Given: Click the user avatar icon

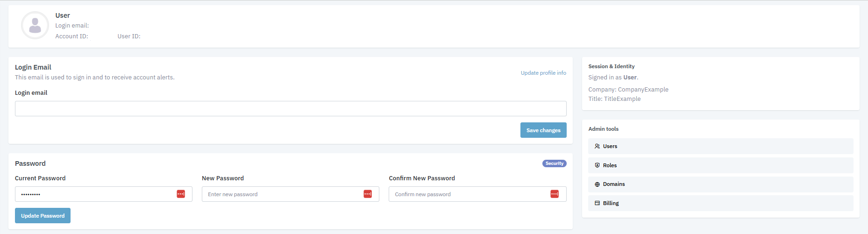Looking at the screenshot, I should tap(35, 25).
